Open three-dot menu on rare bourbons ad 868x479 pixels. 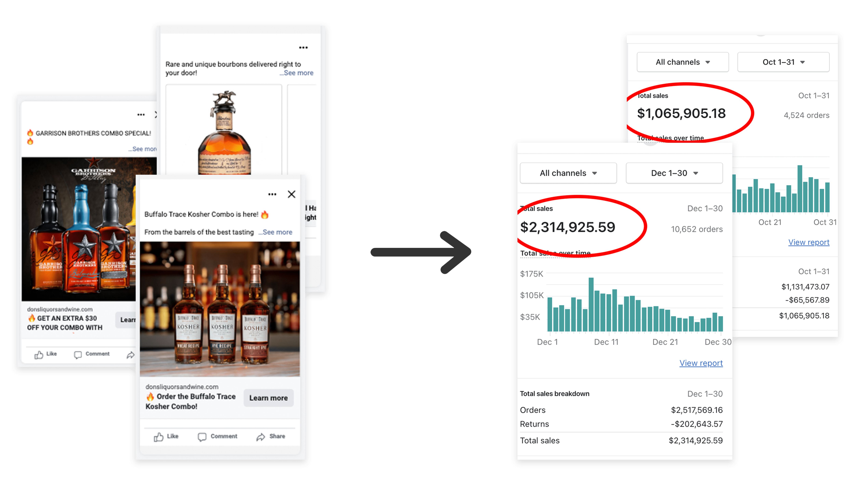click(x=303, y=48)
